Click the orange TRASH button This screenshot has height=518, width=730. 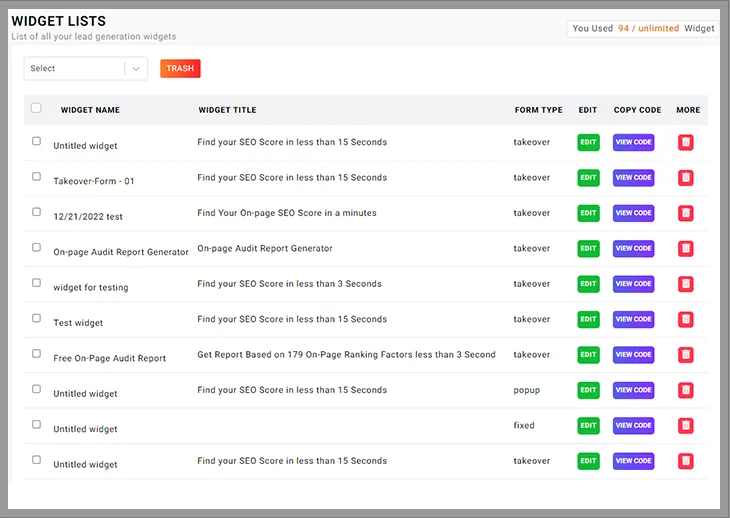(180, 68)
